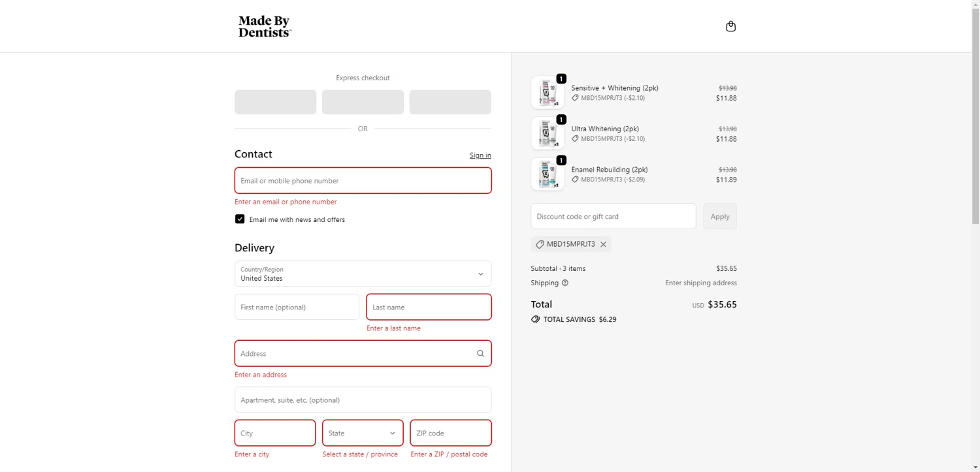Screen dimensions: 980x472
Task: Focus the First name (optional) field
Action: click(297, 307)
